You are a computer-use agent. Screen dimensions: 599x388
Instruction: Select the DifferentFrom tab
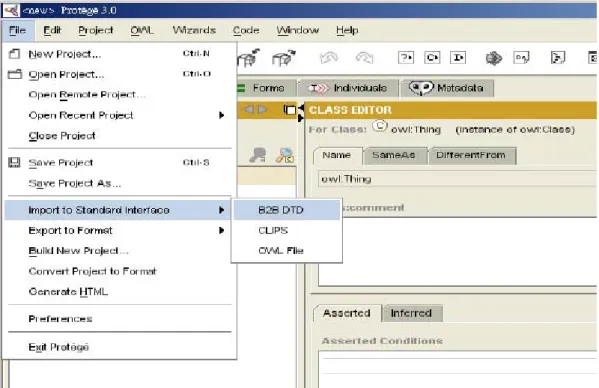(x=471, y=155)
